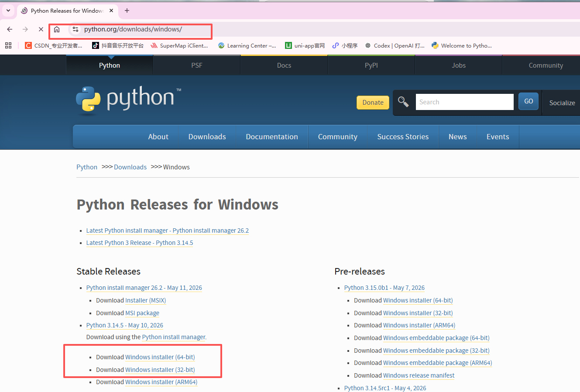Click the GO search button
Viewport: 580px width, 392px height.
[x=529, y=101]
